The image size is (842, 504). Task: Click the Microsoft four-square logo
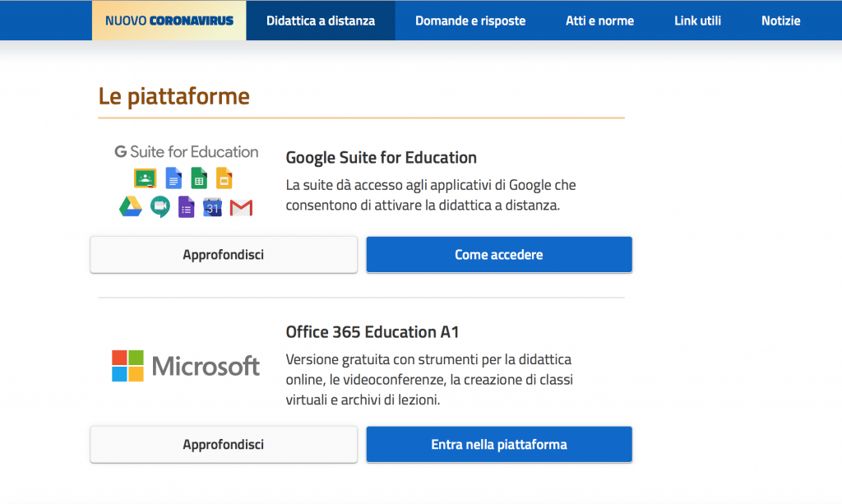[127, 366]
